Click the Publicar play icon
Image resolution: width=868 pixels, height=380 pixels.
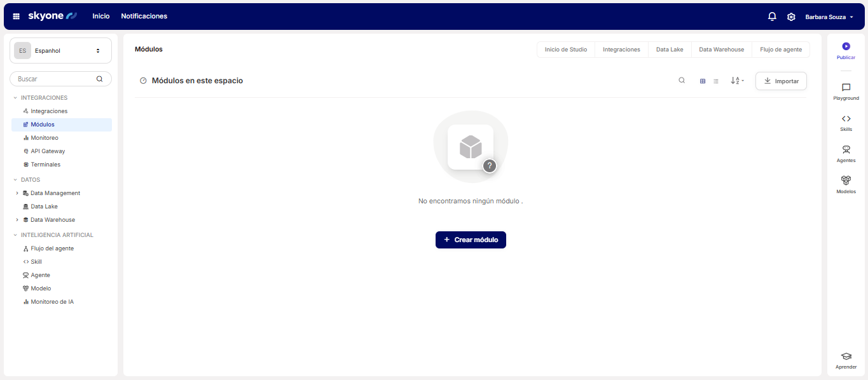(846, 46)
